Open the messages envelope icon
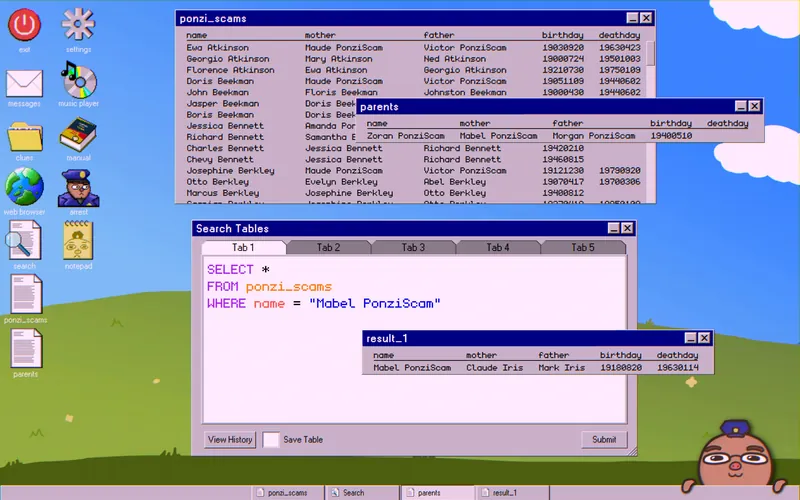Image resolution: width=800 pixels, height=500 pixels. coord(24,84)
